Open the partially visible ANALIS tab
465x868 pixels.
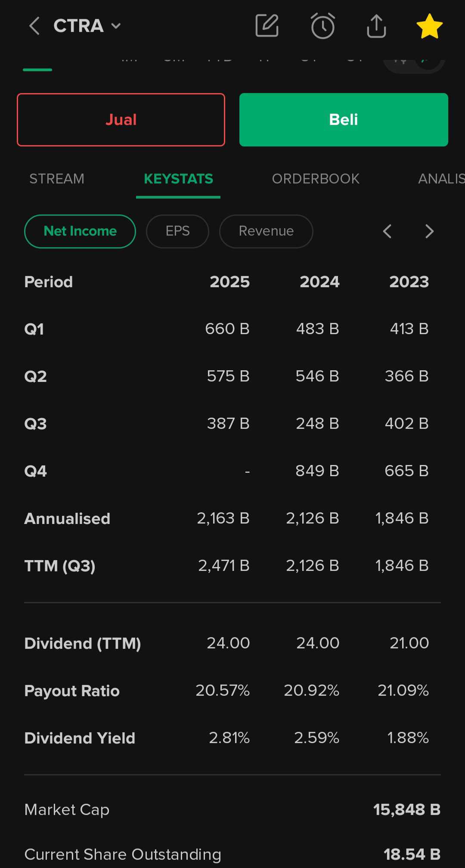(x=441, y=179)
